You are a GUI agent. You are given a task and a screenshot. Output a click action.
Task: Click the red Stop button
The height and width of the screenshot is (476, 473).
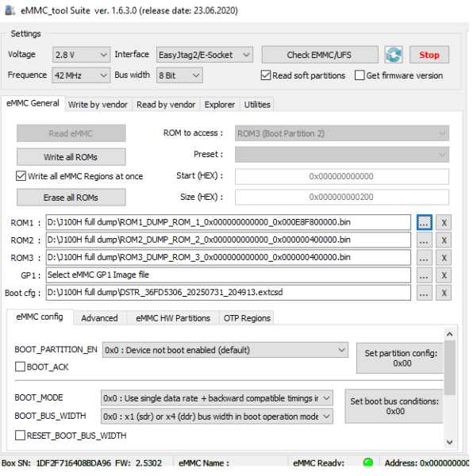[x=429, y=55]
